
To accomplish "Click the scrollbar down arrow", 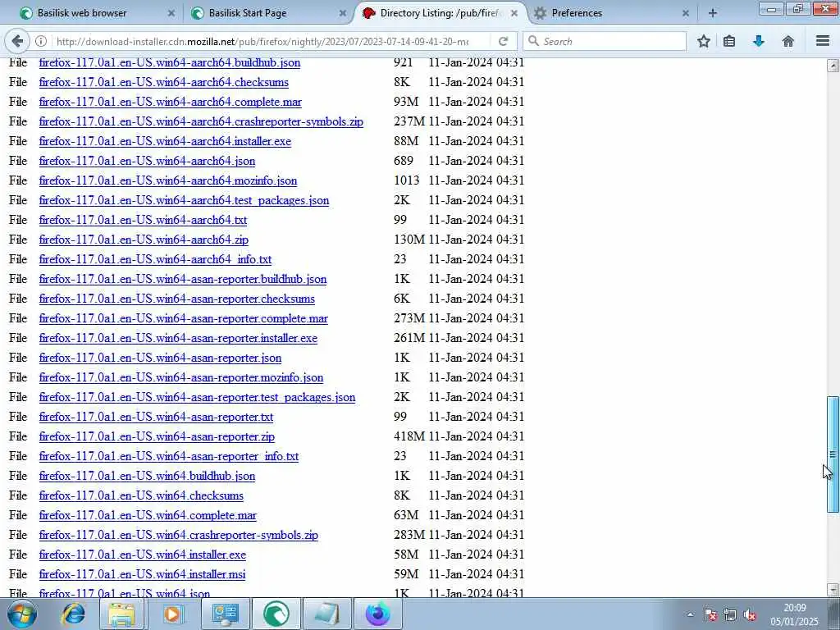I will (x=833, y=590).
